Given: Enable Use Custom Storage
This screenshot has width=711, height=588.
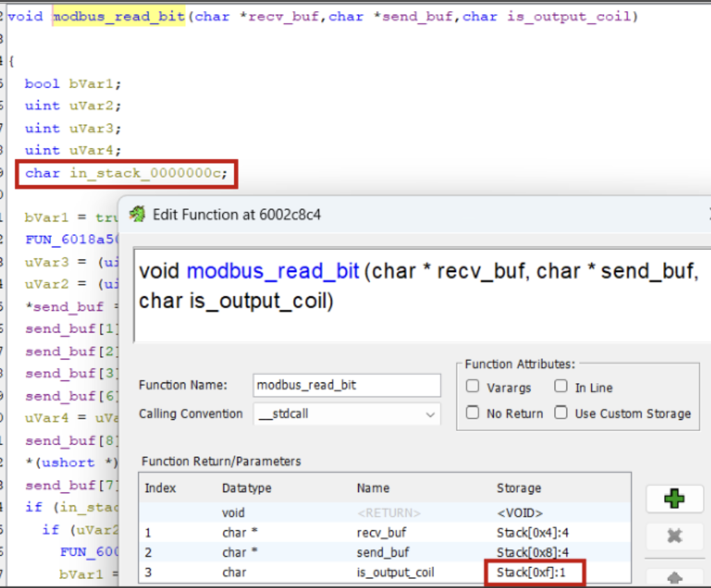Looking at the screenshot, I should 561,413.
